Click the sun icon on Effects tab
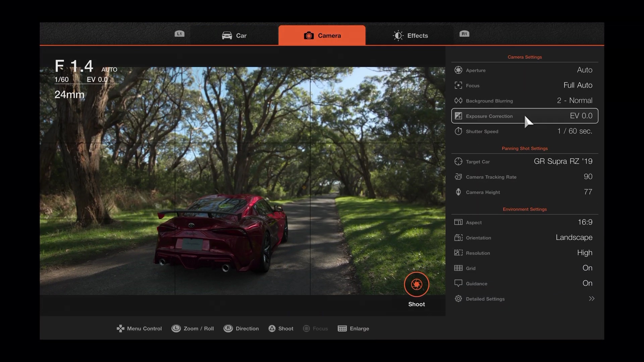The height and width of the screenshot is (362, 644). (398, 36)
